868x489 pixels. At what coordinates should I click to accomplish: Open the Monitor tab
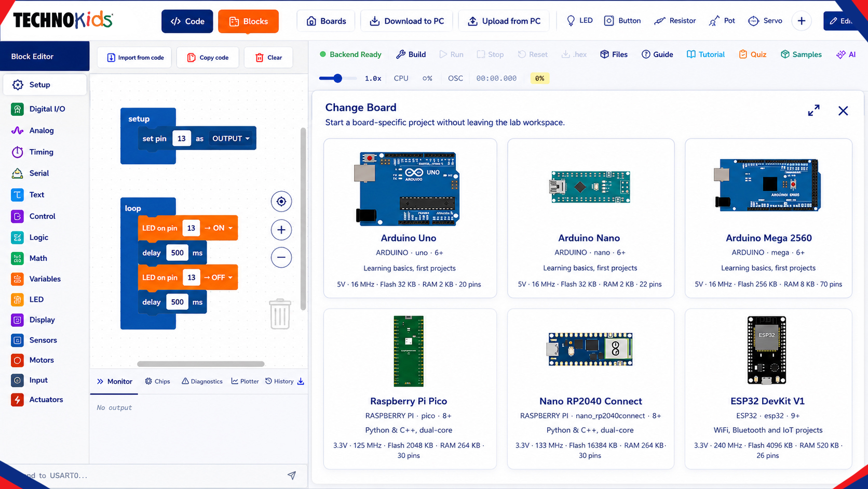click(x=115, y=381)
